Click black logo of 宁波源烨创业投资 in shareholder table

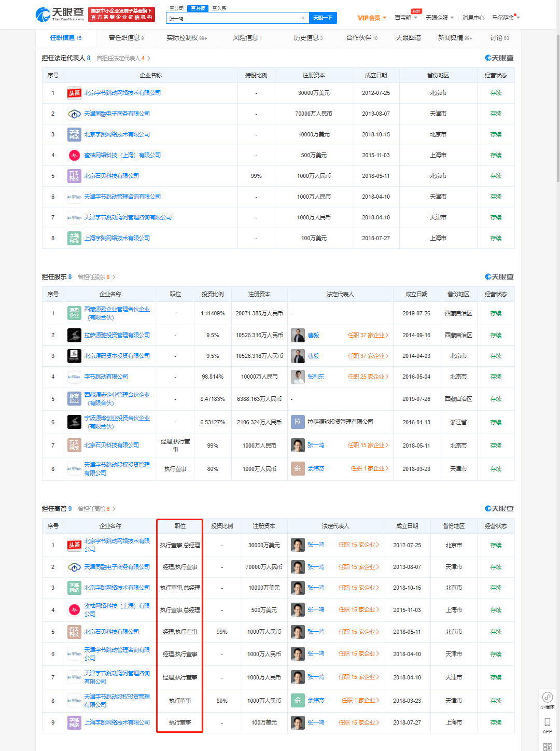pos(74,422)
